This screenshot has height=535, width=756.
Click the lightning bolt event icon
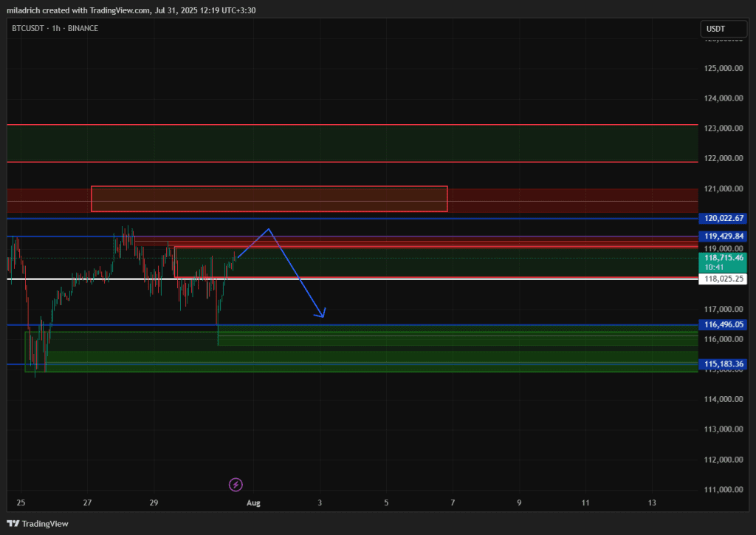click(x=236, y=485)
